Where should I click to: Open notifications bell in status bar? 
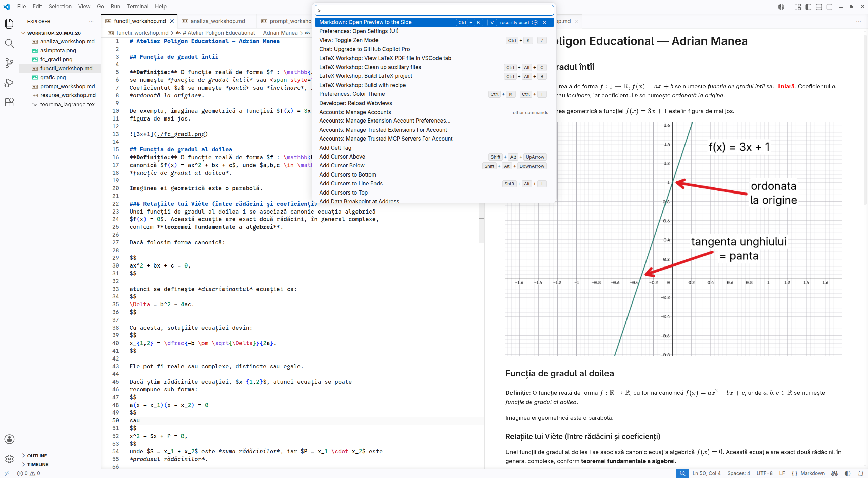point(861,473)
